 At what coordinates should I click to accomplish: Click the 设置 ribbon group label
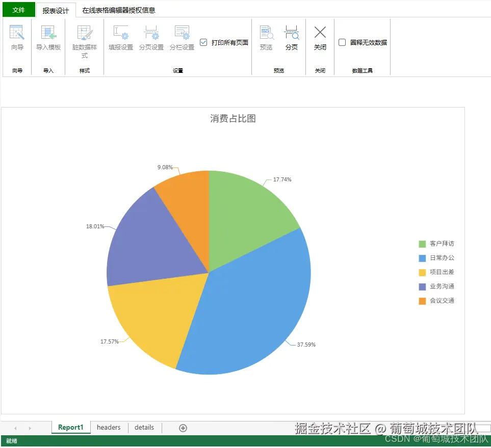tap(178, 71)
